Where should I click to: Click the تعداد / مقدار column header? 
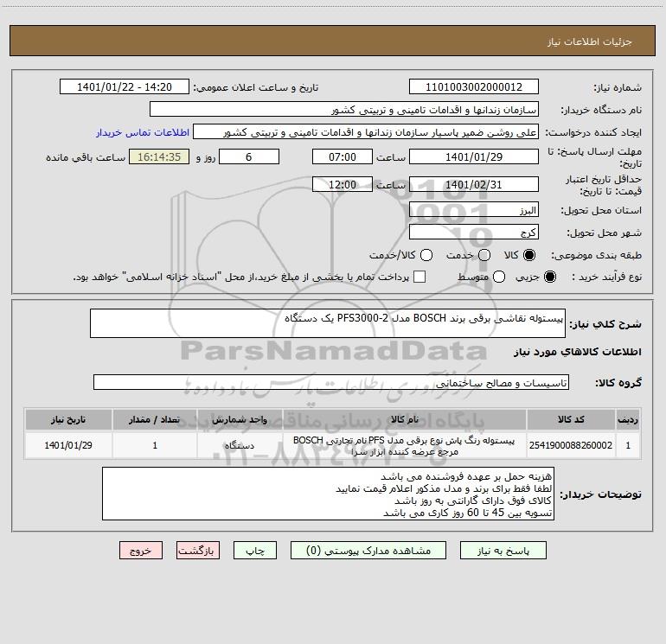pos(155,419)
